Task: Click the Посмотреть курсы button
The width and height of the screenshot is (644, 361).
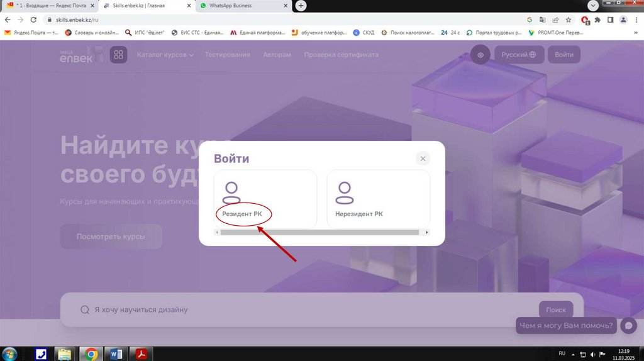Action: pos(111,236)
